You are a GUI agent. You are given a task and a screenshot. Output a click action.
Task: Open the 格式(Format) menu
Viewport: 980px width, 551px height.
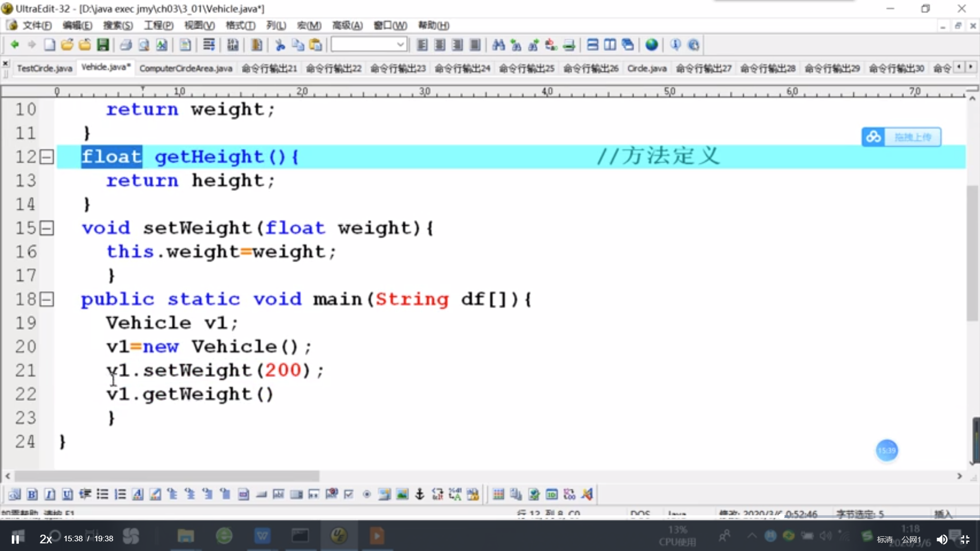[x=238, y=25]
